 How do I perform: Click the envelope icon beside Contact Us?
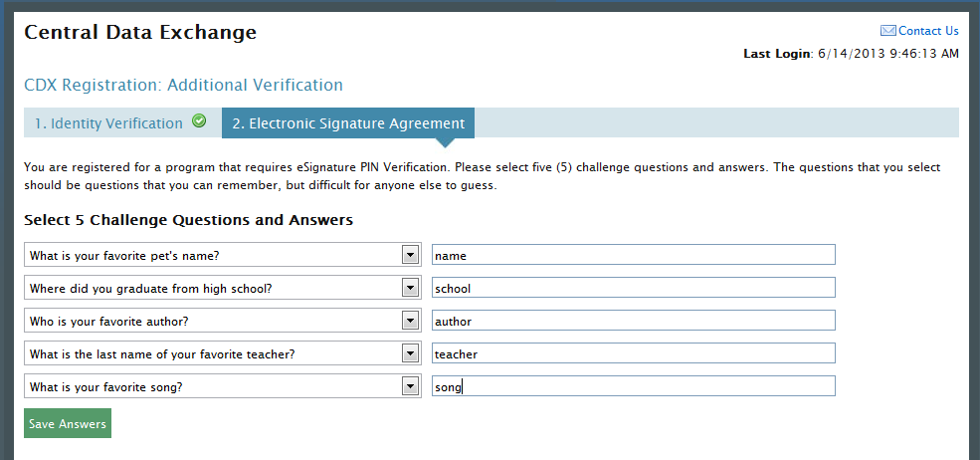[x=888, y=31]
